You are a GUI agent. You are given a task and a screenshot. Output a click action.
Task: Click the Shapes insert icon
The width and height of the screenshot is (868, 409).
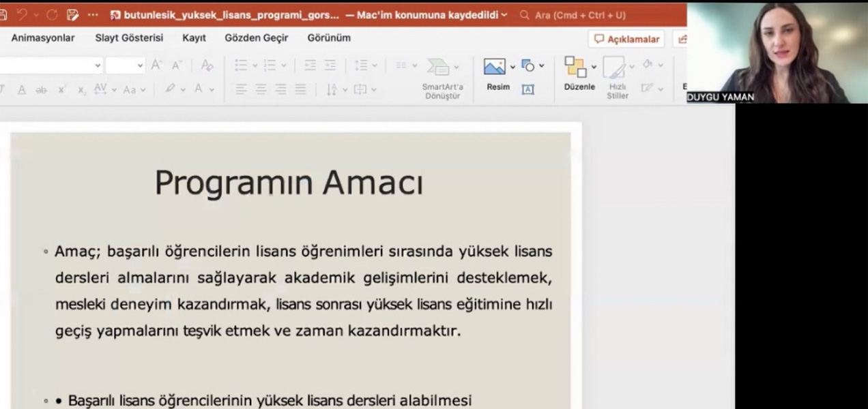point(527,65)
